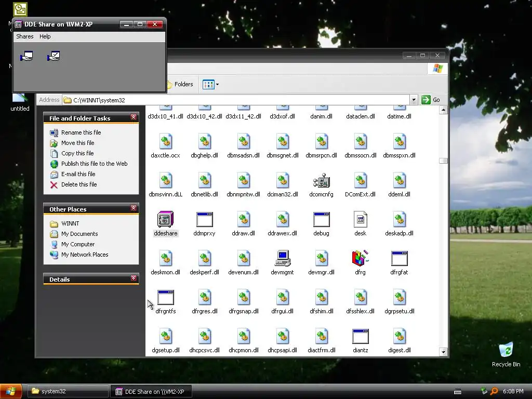Open My Network Places link

(x=85, y=255)
